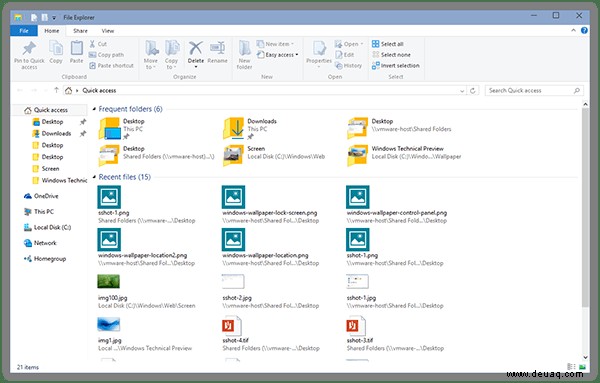Select This PC in navigation pane
Image resolution: width=600 pixels, height=383 pixels.
pyautogui.click(x=39, y=212)
